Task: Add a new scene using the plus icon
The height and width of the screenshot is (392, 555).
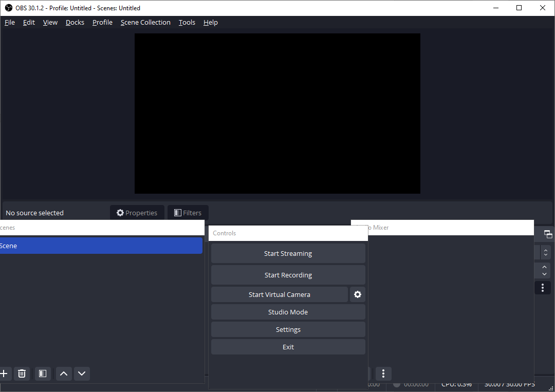Action: (x=5, y=374)
